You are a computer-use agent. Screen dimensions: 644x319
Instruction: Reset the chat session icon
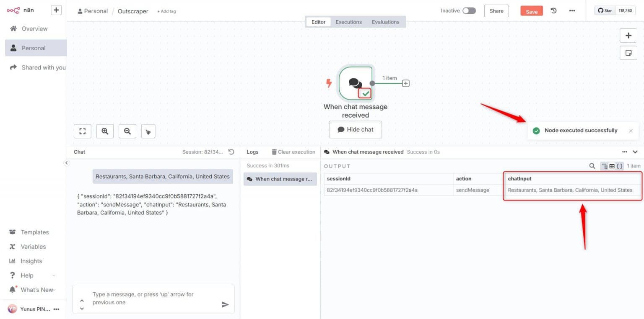(231, 152)
